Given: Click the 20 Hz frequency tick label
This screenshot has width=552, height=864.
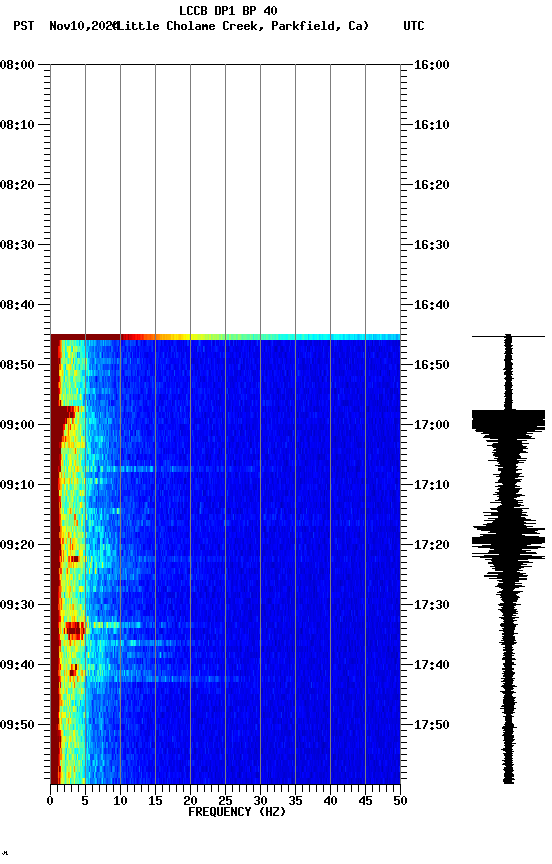Looking at the screenshot, I should (190, 801).
